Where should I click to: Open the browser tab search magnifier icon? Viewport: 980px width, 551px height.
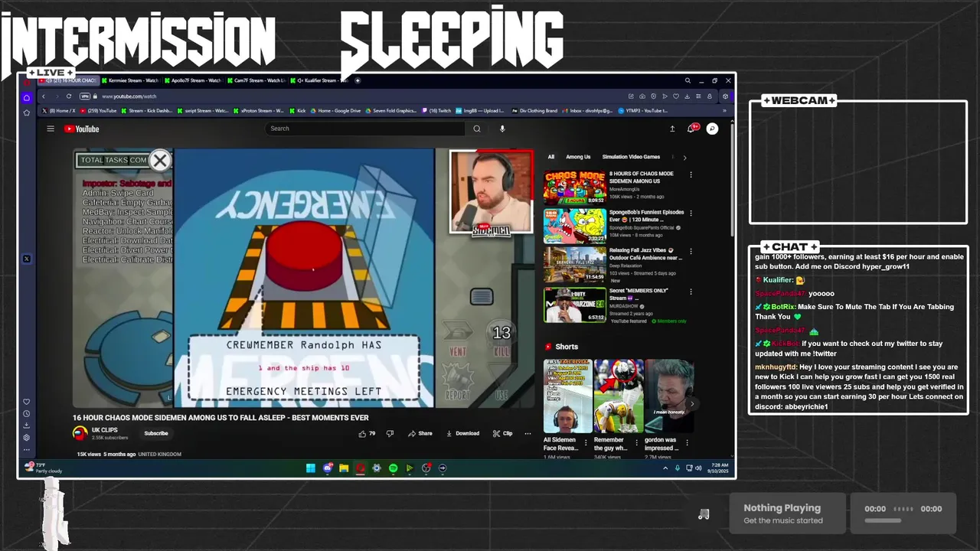(688, 80)
